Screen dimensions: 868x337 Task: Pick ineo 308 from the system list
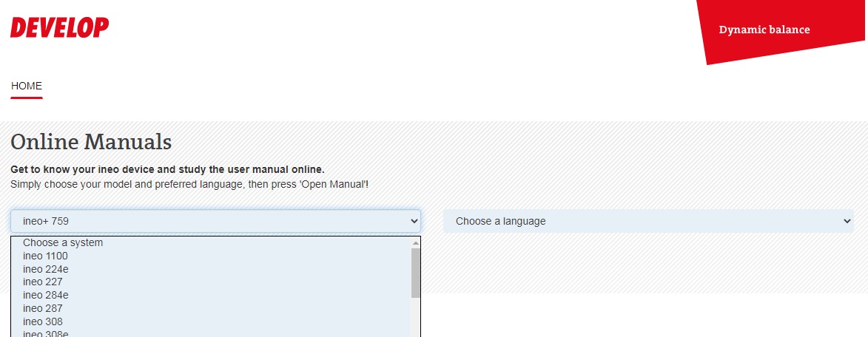tap(43, 321)
